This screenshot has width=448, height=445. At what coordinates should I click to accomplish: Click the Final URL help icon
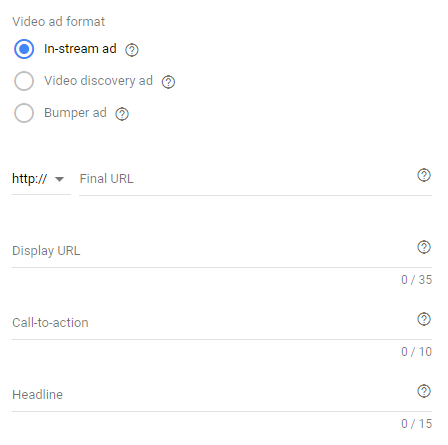click(x=424, y=175)
